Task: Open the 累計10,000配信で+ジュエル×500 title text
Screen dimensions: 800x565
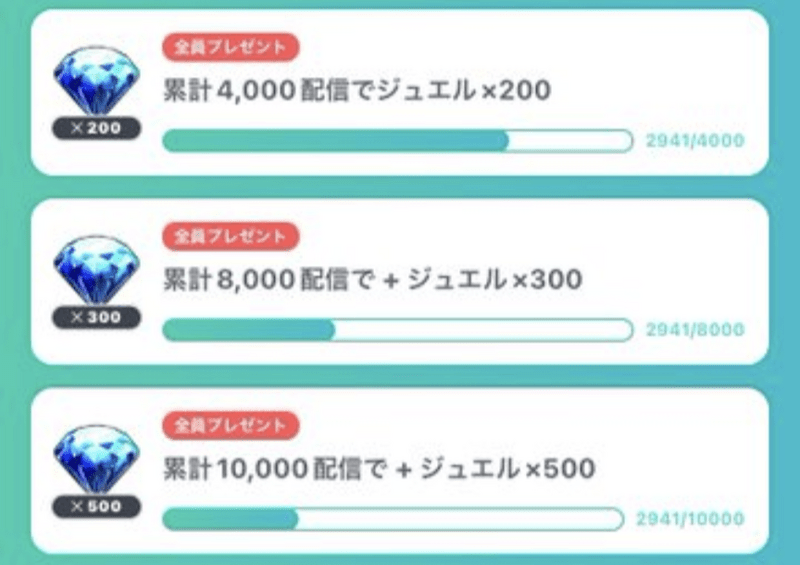Action: [x=379, y=469]
